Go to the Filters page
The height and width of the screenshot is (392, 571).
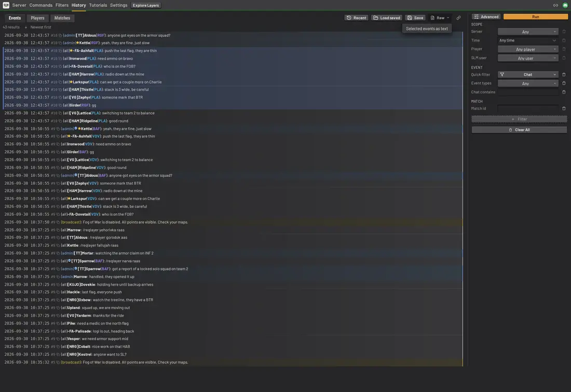[x=62, y=5]
